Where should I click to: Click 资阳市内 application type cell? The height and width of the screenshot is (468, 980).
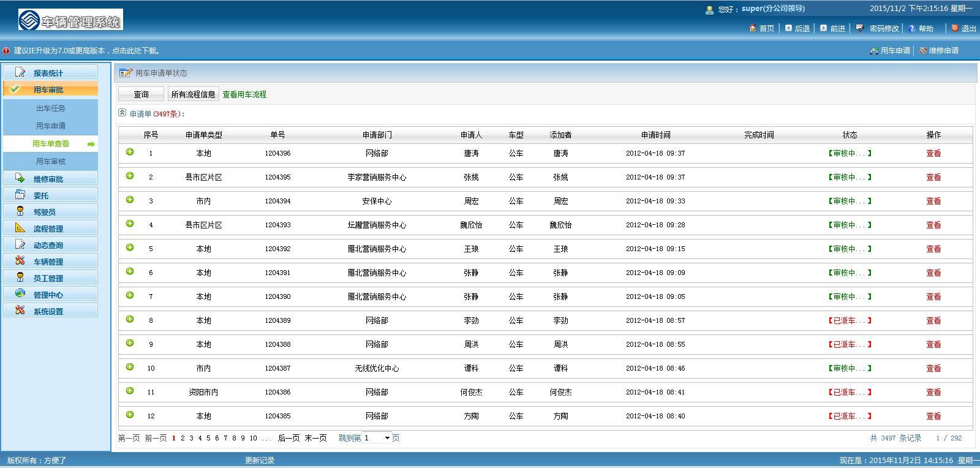tap(203, 392)
